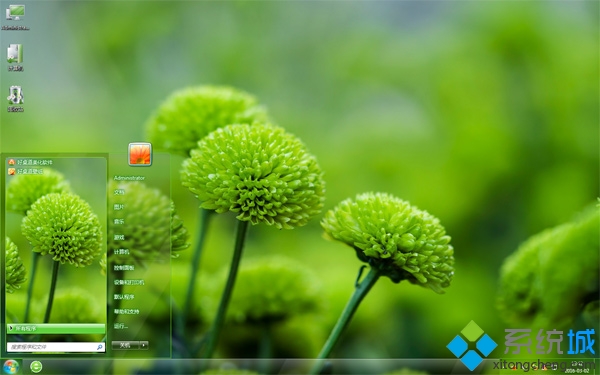Open 计算机 from the Start menu
This screenshot has width=600, height=375.
click(121, 252)
